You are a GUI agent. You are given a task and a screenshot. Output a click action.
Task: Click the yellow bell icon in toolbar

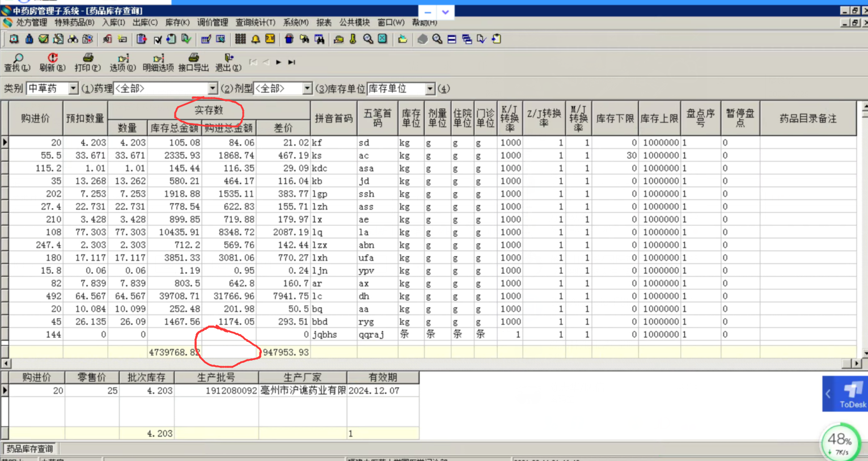pos(256,39)
